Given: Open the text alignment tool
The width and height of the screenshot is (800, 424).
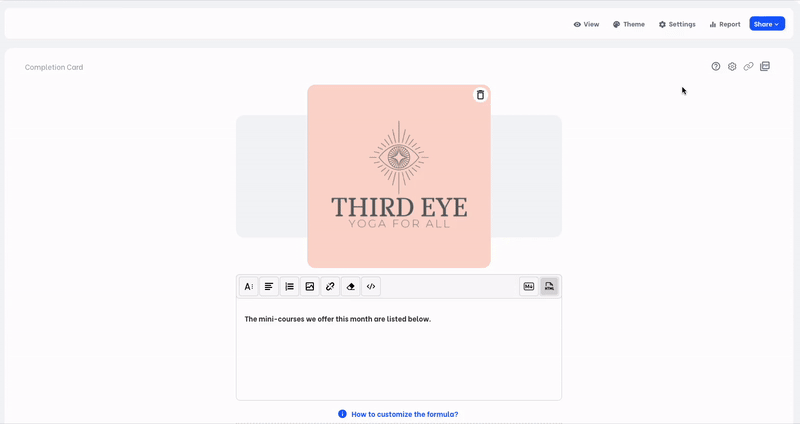Looking at the screenshot, I should (269, 287).
